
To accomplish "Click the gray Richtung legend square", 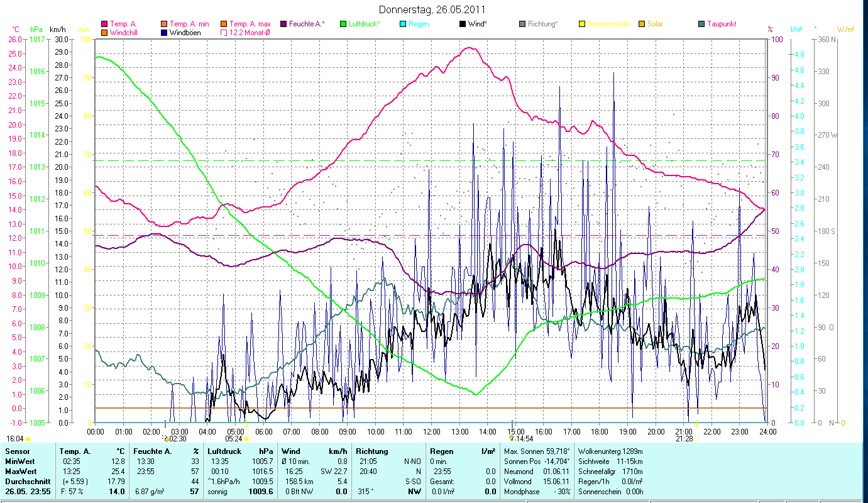I will [x=522, y=24].
